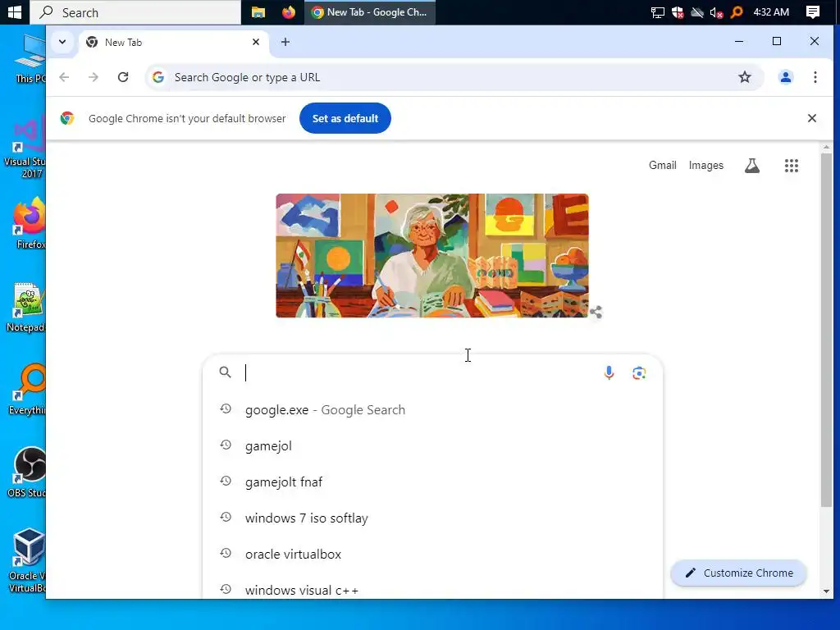Open the Windows Start menu

click(15, 11)
